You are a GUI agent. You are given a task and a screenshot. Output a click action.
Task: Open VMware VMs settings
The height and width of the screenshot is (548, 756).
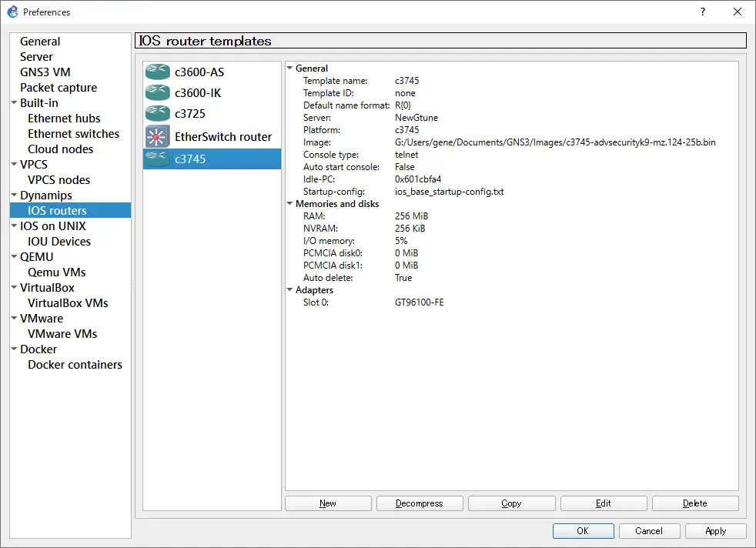(62, 334)
